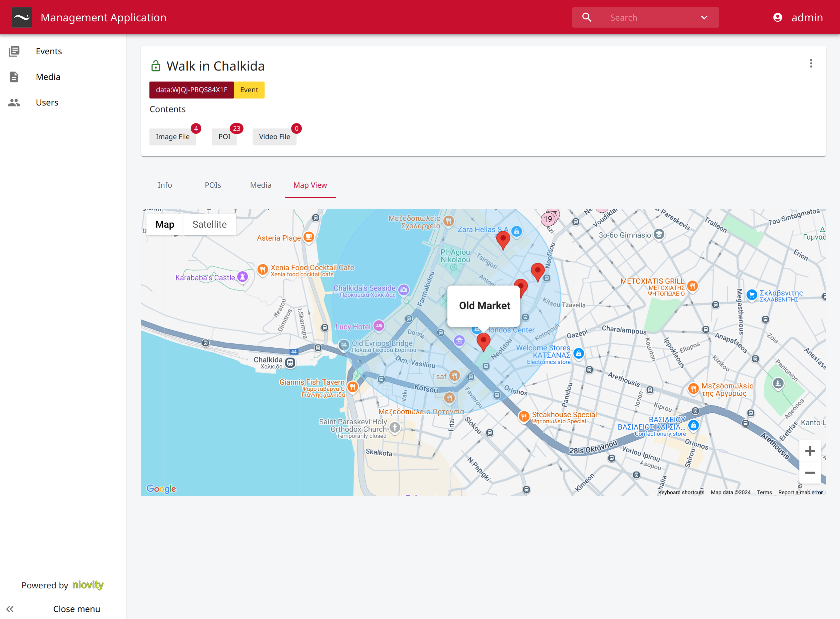Click the green lock icon beside the title
Viewport: 840px width, 619px height.
coord(155,66)
